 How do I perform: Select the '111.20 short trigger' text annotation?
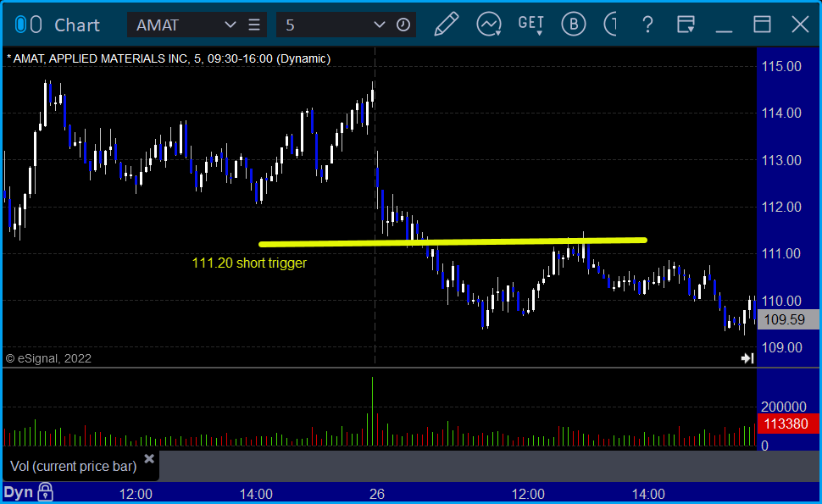coord(249,263)
